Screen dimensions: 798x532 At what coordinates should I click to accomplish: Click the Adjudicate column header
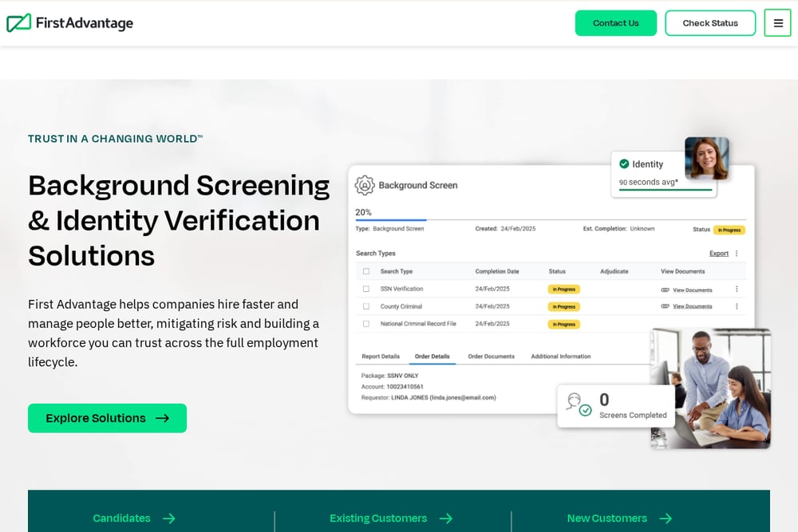614,271
